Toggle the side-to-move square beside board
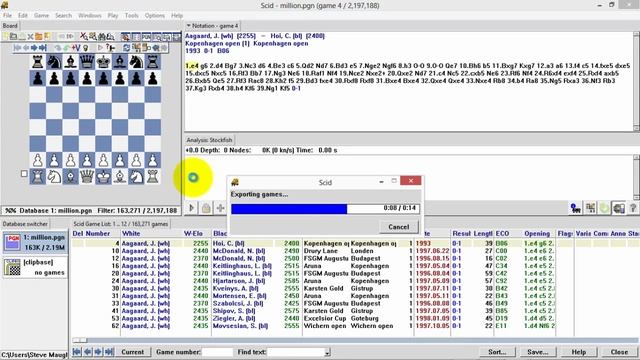 pyautogui.click(x=24, y=174)
